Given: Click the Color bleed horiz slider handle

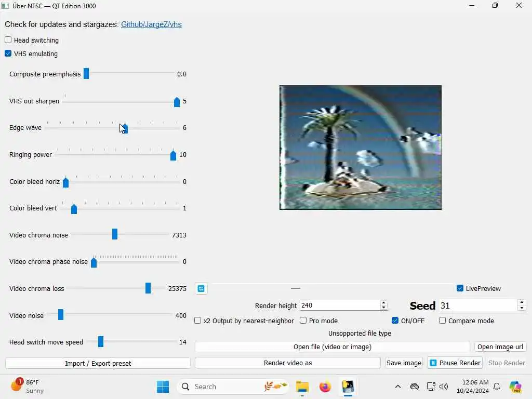Looking at the screenshot, I should [66, 182].
